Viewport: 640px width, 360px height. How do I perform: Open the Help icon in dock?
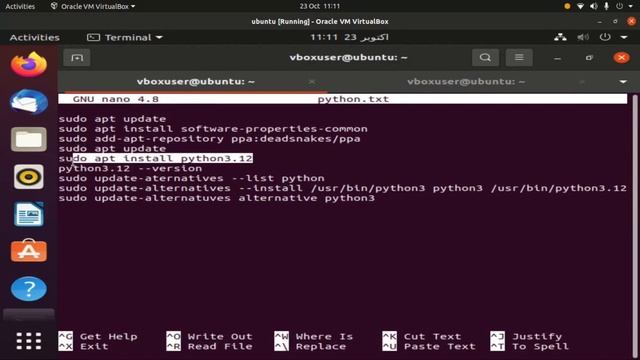pos(29,289)
